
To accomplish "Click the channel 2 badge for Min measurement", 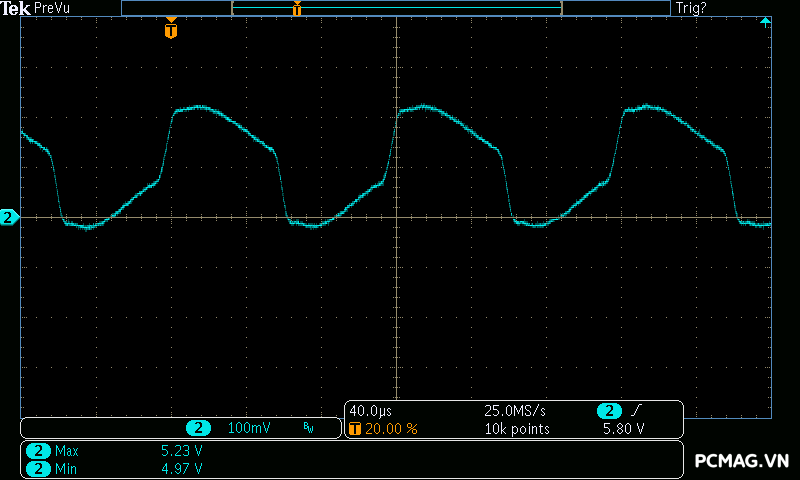I will 38,468.
